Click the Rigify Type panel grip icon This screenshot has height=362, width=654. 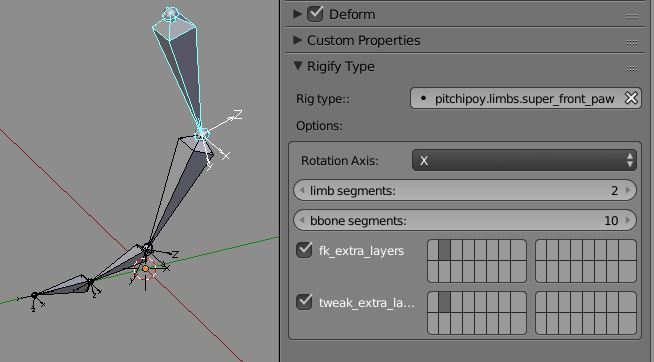pos(631,68)
